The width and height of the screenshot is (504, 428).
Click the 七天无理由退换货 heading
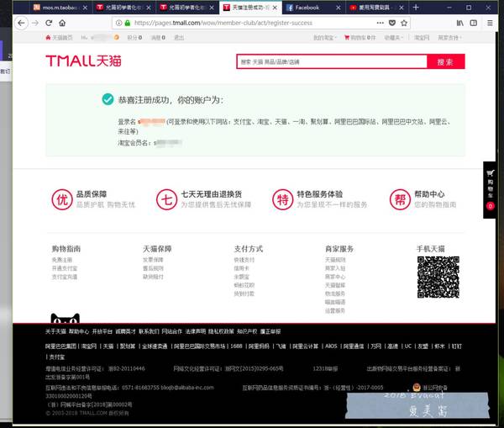pyautogui.click(x=212, y=194)
